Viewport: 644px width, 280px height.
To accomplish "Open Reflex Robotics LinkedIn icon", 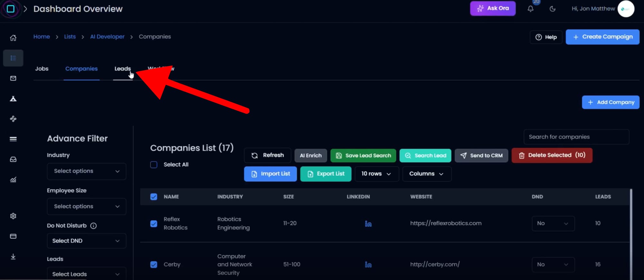I will 368,224.
